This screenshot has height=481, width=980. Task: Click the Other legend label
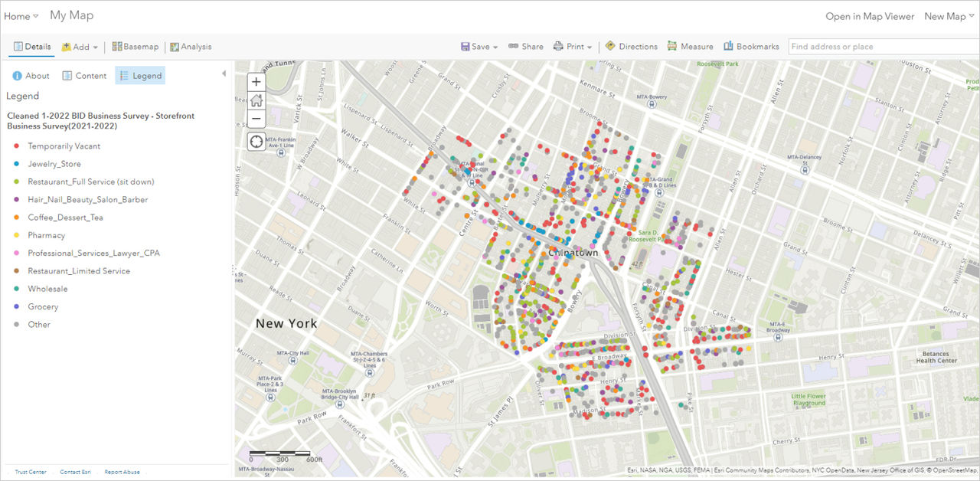click(39, 325)
